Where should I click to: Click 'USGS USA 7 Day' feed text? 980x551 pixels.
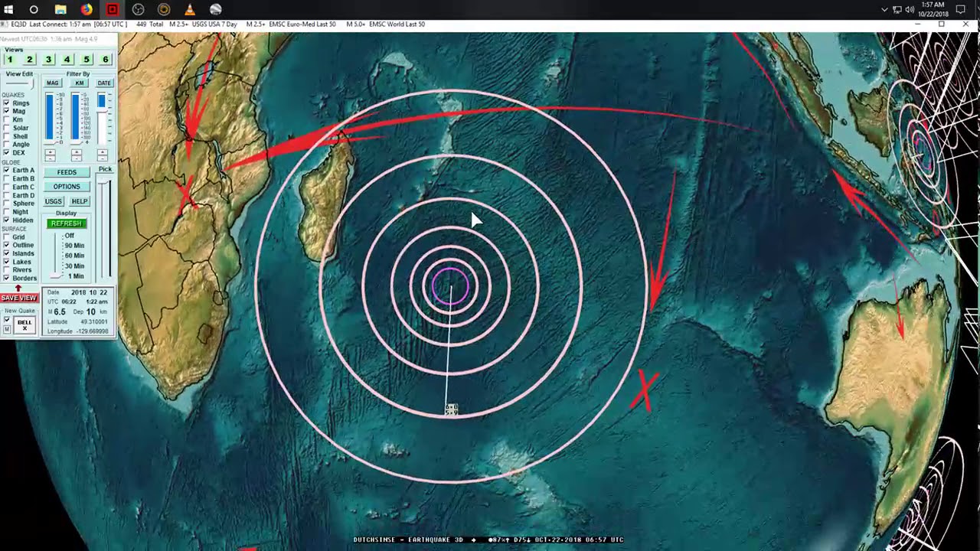point(213,24)
